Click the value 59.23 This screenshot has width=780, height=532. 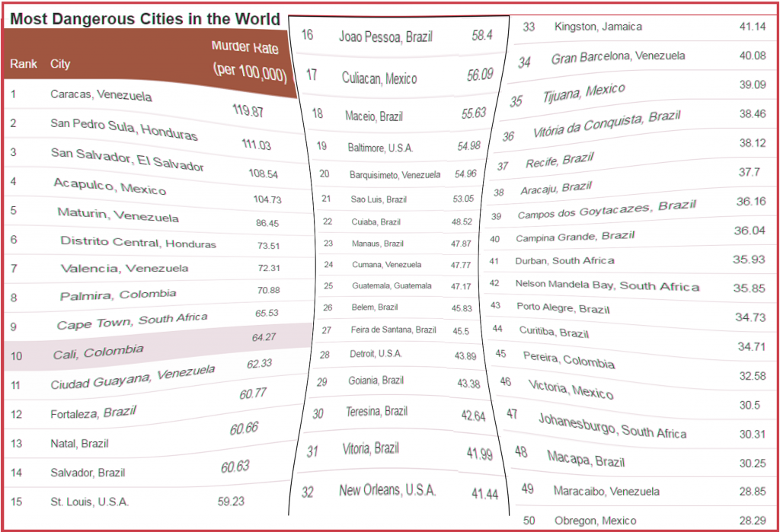tap(231, 501)
